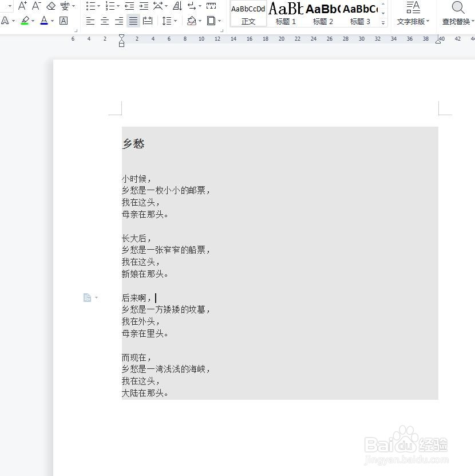
Task: Toggle character border boxed A
Action: point(64,21)
